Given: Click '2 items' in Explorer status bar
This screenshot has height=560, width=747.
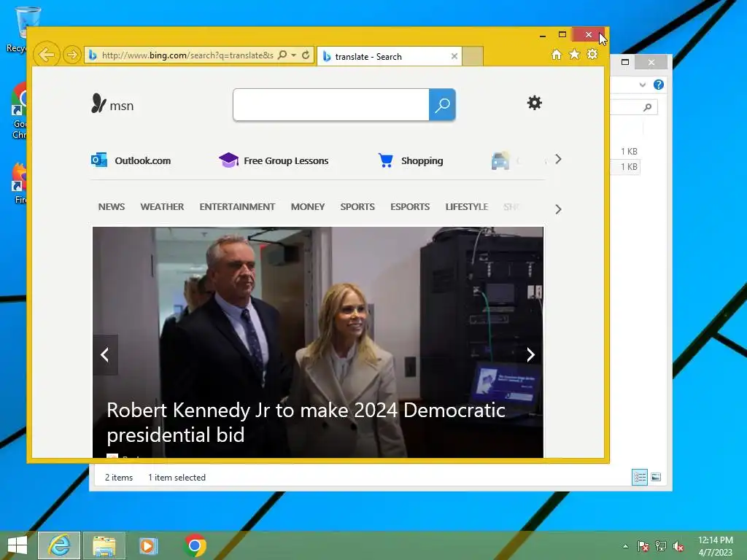Looking at the screenshot, I should (x=119, y=477).
